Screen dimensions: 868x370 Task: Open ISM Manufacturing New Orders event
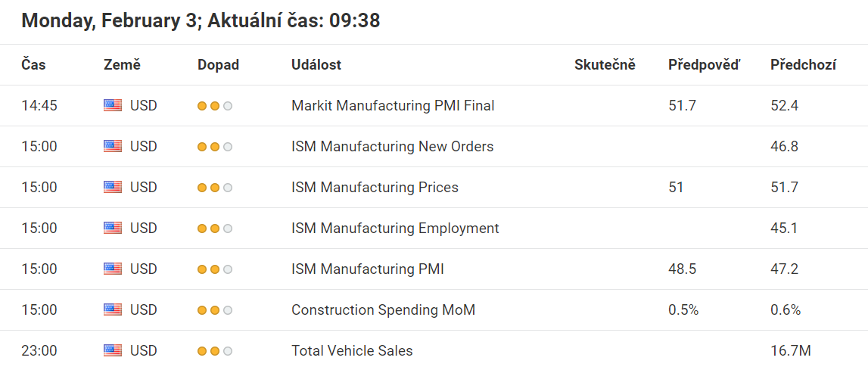(393, 146)
